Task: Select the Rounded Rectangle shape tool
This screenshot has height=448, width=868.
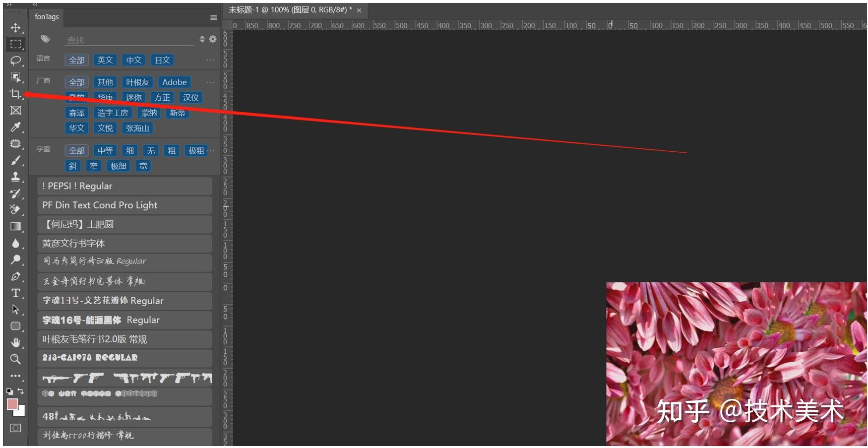Action: point(15,326)
